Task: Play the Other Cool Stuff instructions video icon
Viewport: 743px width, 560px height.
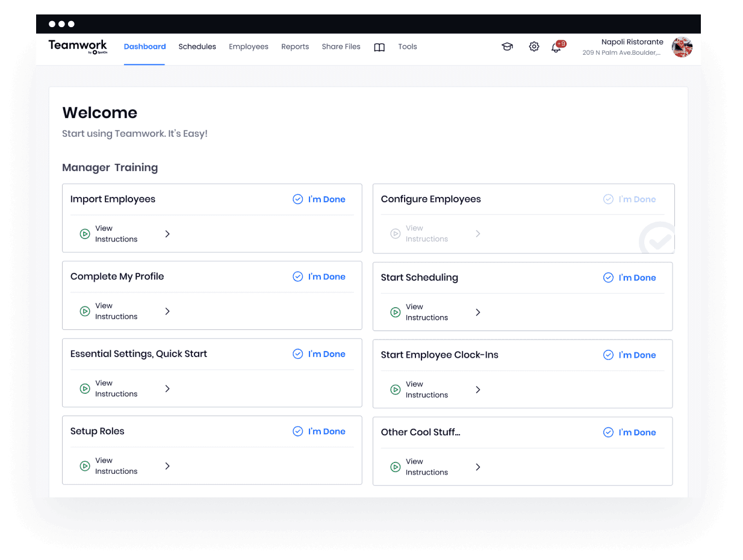Action: (x=396, y=467)
